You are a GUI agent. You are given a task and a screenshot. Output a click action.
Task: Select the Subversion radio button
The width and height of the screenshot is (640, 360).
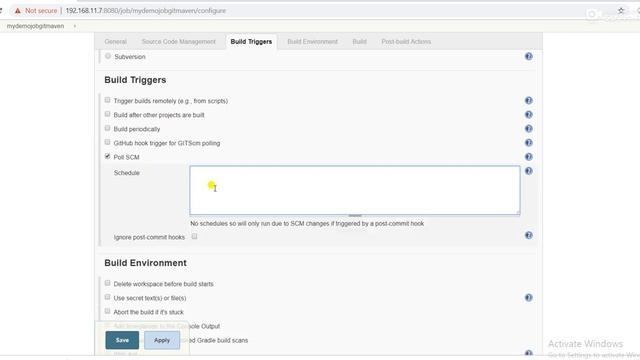[108, 56]
